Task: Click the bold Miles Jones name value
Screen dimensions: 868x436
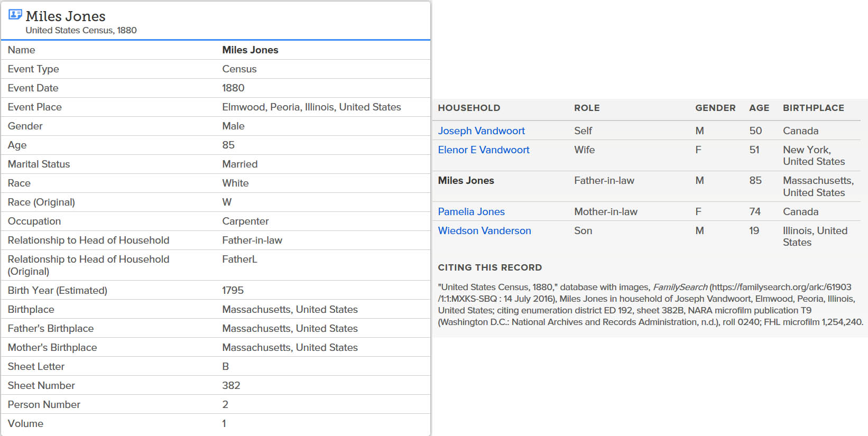Action: (250, 50)
